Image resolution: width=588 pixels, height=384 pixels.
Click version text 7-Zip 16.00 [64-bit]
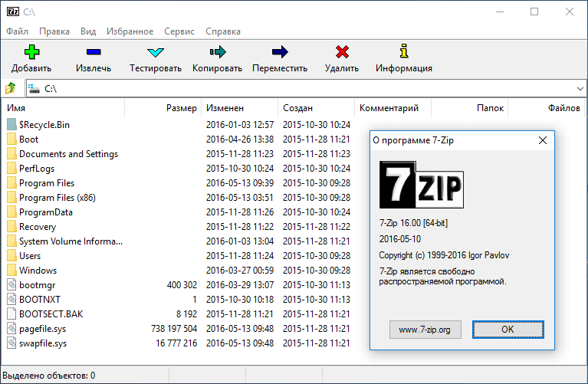[413, 223]
